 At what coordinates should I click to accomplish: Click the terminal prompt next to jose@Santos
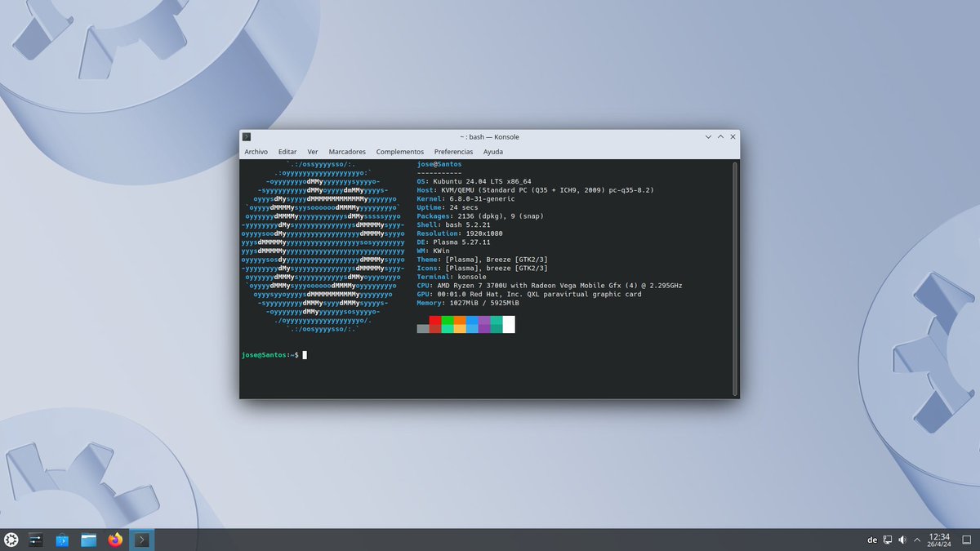[x=304, y=354]
